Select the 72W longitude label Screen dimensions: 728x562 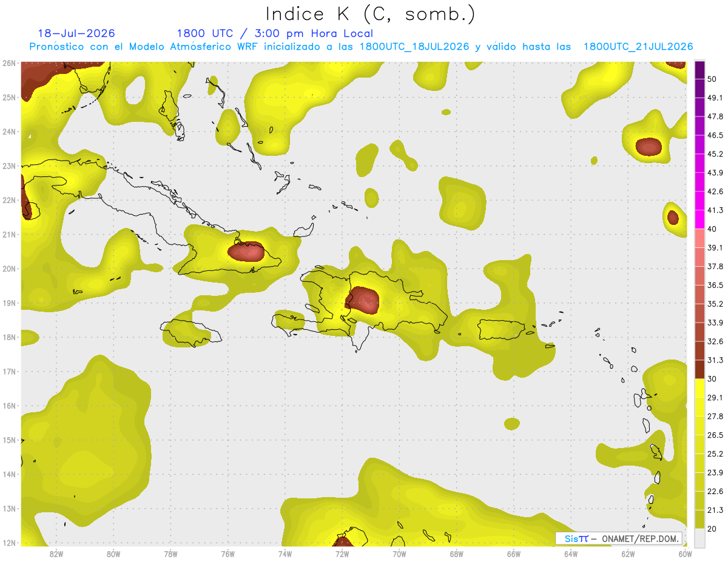point(342,554)
